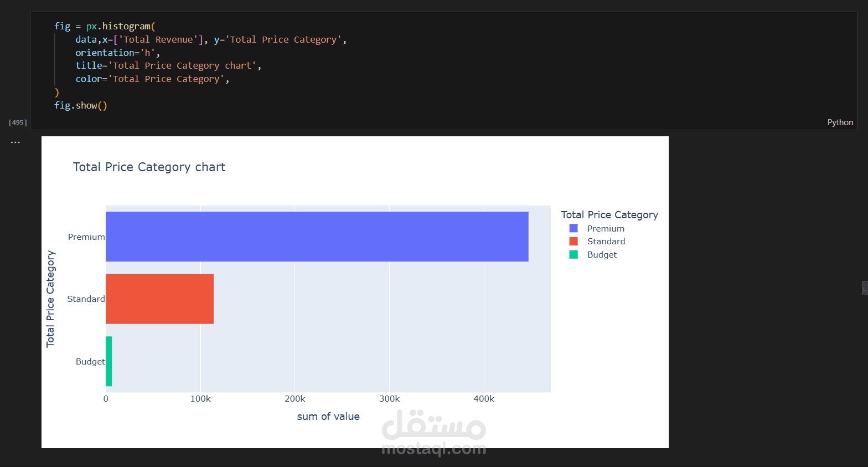This screenshot has width=868, height=467.
Task: Click the "orientation='h'," code line
Action: [118, 53]
